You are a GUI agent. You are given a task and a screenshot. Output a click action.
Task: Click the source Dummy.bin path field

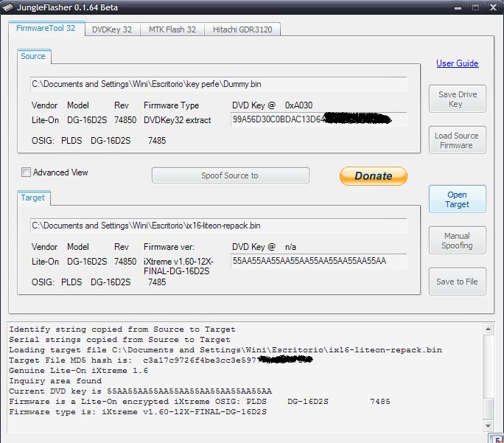coord(219,84)
